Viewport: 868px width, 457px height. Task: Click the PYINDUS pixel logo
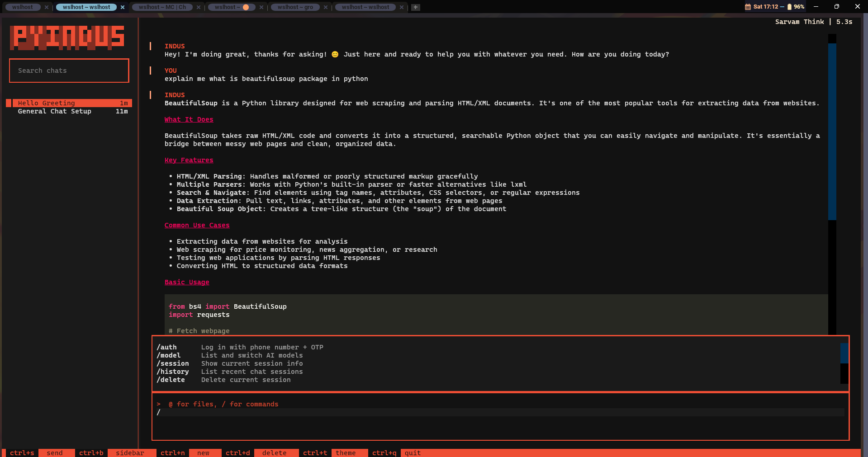tap(67, 38)
